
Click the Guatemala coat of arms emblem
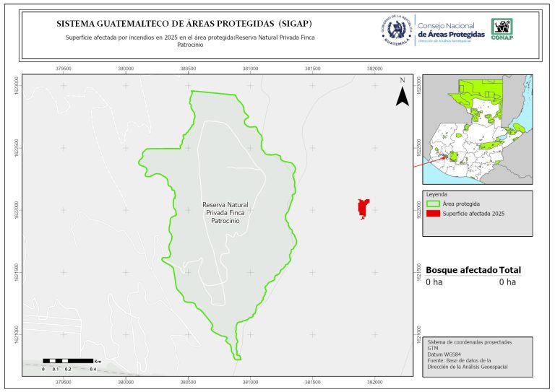pyautogui.click(x=395, y=30)
